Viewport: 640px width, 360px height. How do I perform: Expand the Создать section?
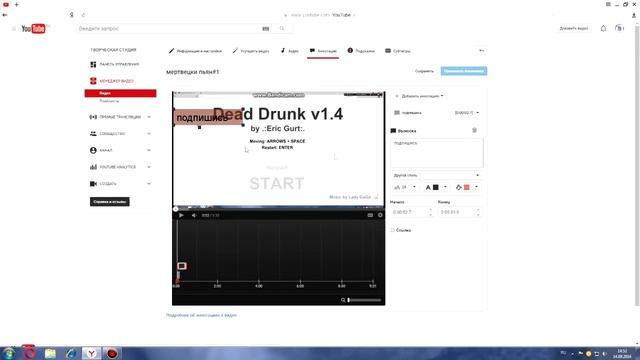(x=149, y=184)
